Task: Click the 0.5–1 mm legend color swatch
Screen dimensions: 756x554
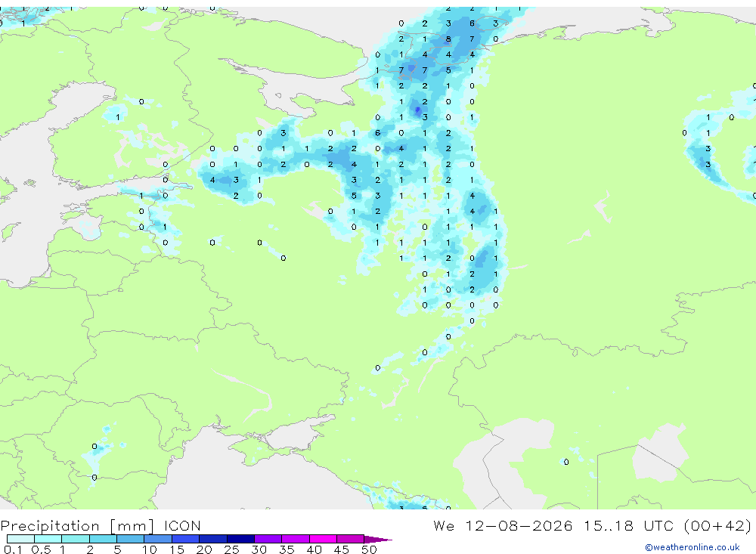Action: point(48,539)
